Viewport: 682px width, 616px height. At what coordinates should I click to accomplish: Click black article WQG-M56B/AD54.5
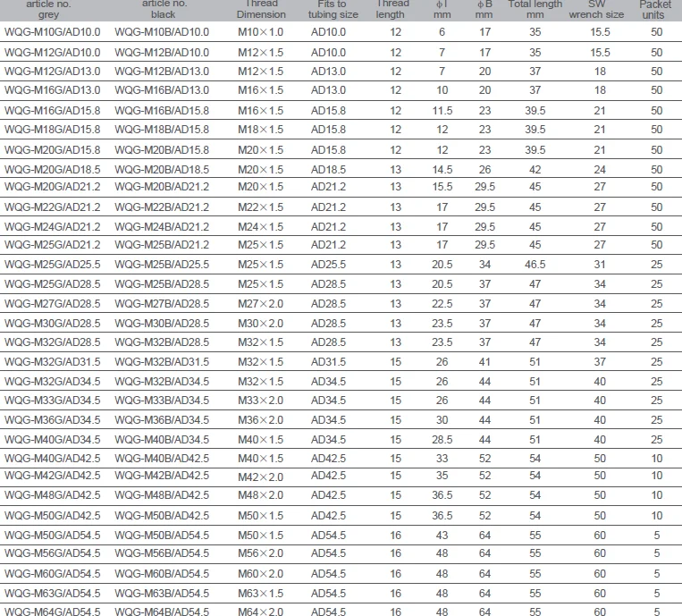162,554
